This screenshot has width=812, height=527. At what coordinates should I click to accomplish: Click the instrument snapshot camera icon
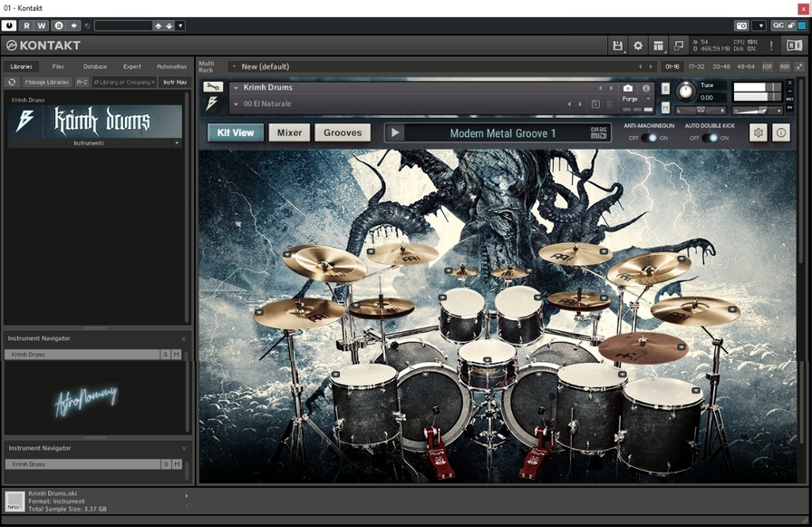(628, 88)
